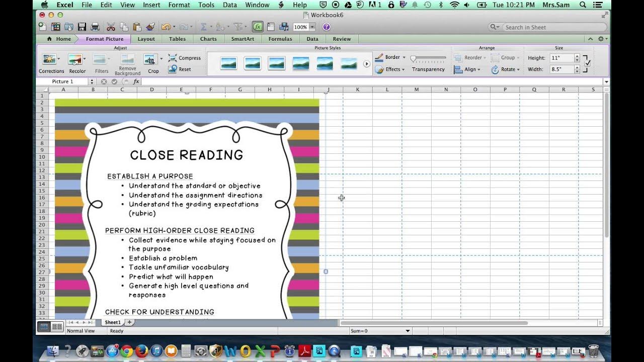Click the AutoSum sigma icon

click(204, 27)
